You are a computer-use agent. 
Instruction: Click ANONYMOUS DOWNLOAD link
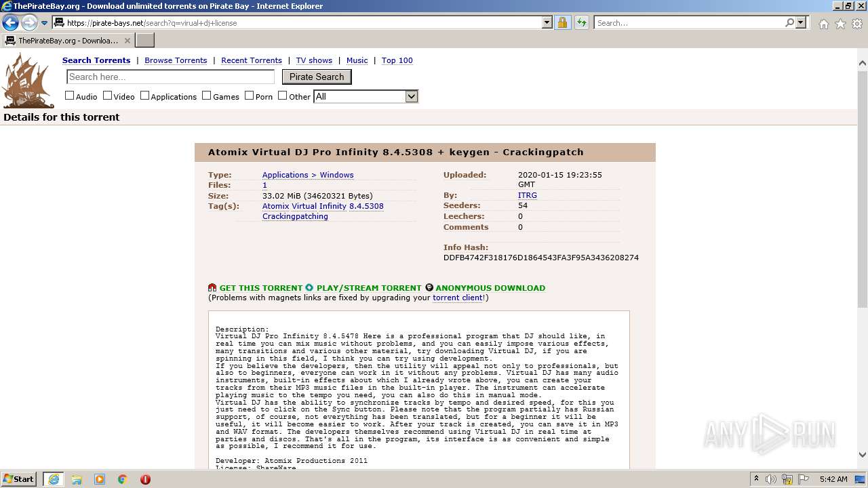490,288
